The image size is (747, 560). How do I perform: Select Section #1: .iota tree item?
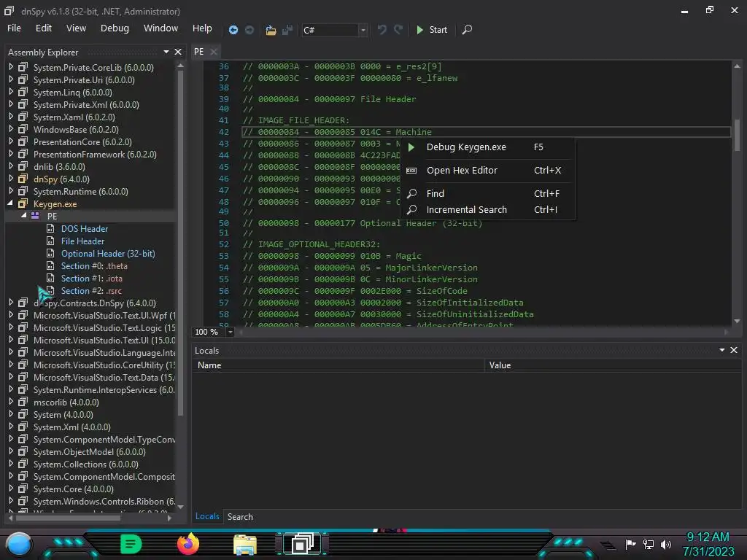coord(91,278)
